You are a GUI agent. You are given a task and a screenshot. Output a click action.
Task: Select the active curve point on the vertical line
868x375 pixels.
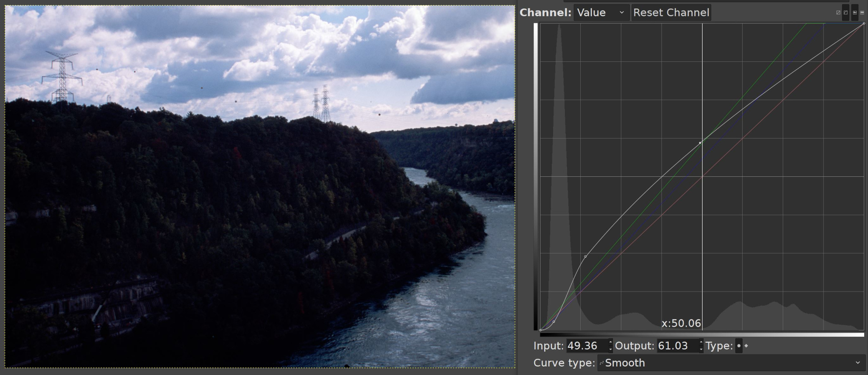[700, 143]
